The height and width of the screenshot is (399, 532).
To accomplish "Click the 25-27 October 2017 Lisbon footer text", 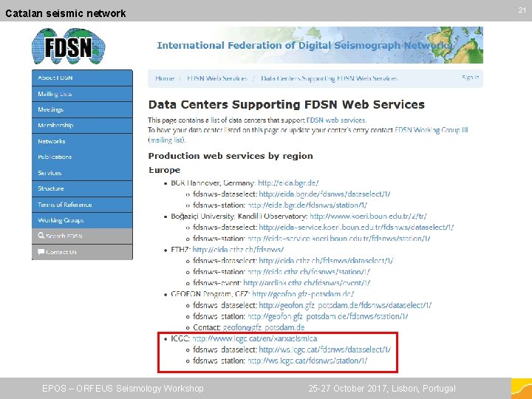I will pos(382,388).
